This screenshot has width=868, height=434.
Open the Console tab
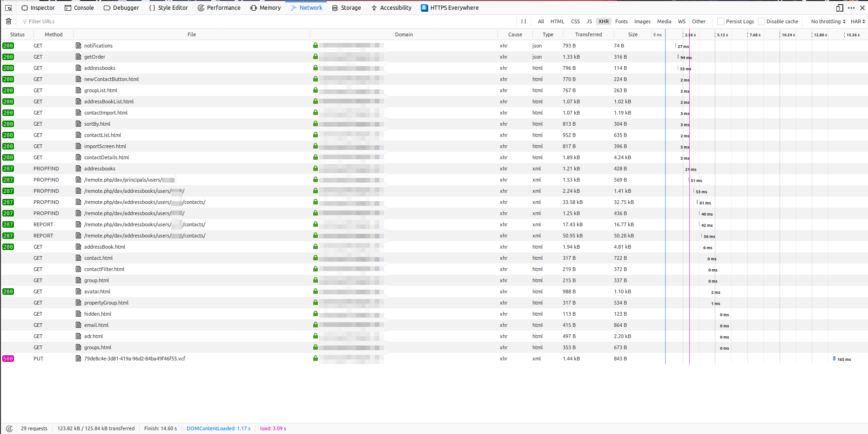79,8
